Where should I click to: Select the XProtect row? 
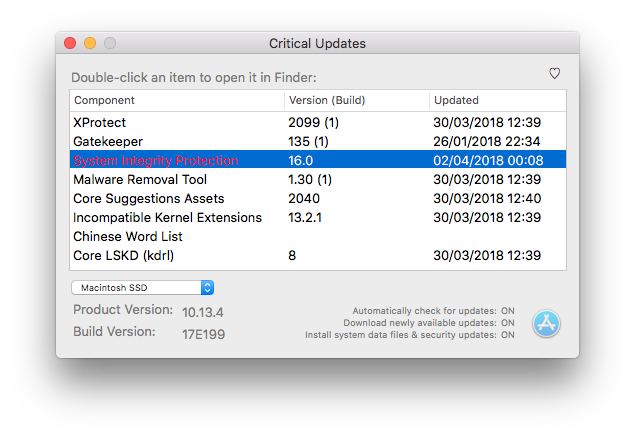click(318, 122)
